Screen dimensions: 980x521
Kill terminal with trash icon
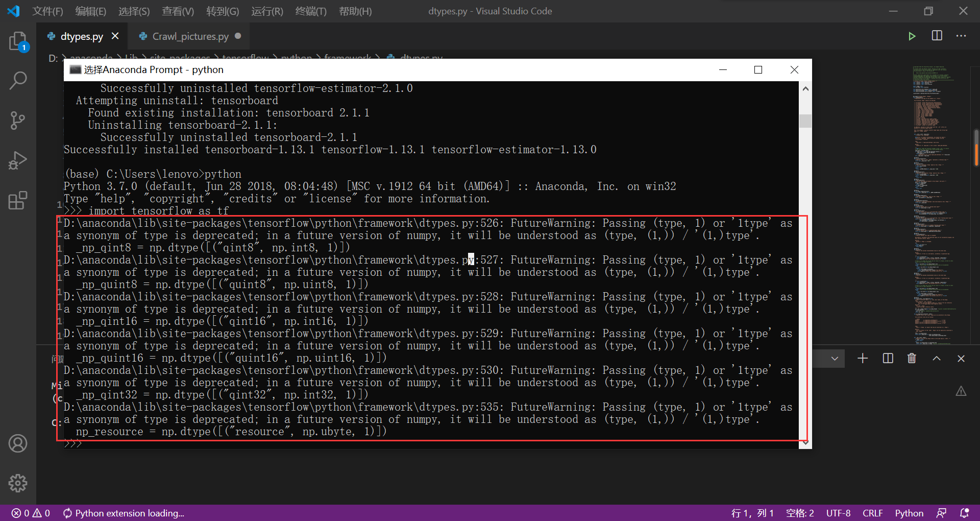pyautogui.click(x=912, y=359)
